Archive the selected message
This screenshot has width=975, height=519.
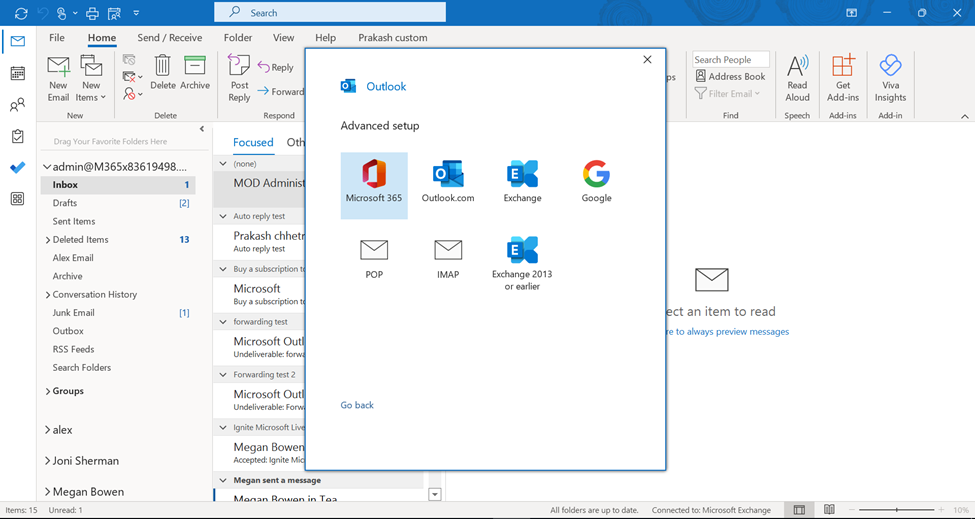tap(195, 73)
